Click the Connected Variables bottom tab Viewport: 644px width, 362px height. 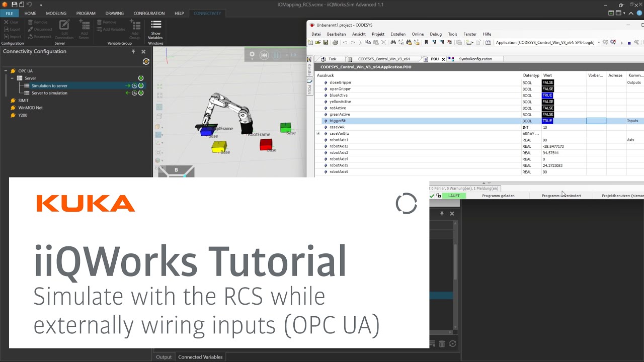(200, 357)
